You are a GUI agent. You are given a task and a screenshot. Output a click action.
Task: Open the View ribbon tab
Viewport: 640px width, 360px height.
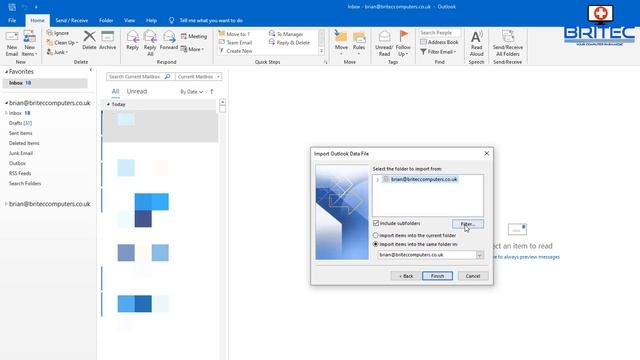point(129,20)
